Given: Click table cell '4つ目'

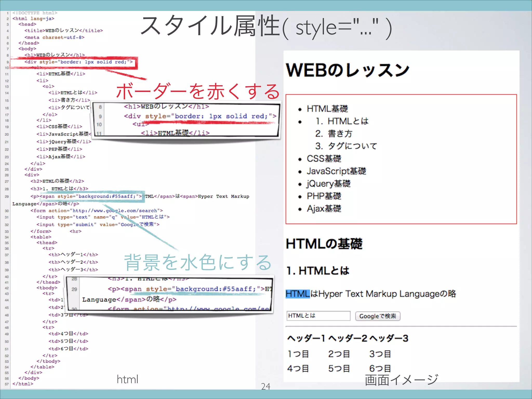Looking at the screenshot, I should 298,368.
